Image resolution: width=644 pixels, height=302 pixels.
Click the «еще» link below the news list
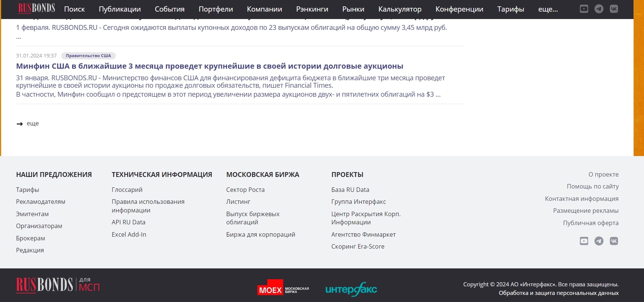[x=33, y=124]
